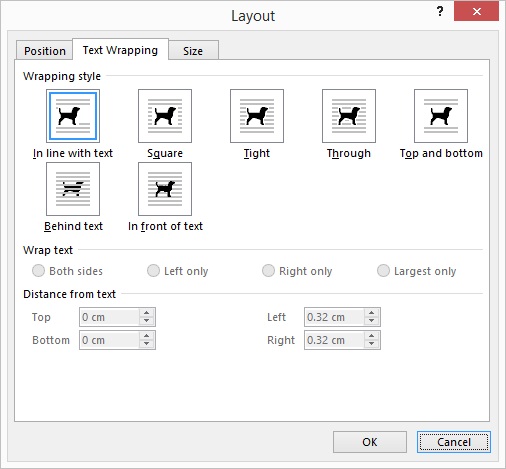Choose the Left only radio button
Viewport: 506px width, 469px height.
pos(153,271)
